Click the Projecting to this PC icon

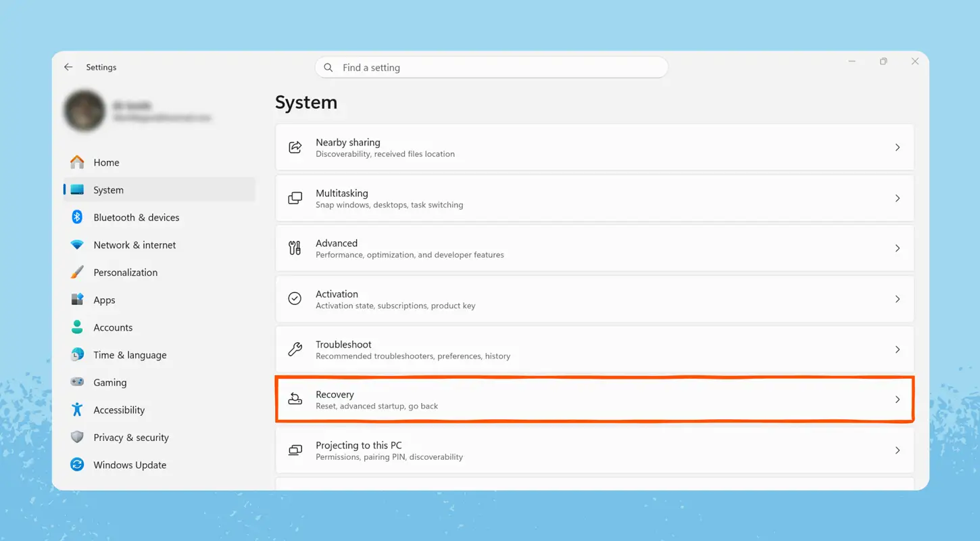click(x=295, y=450)
